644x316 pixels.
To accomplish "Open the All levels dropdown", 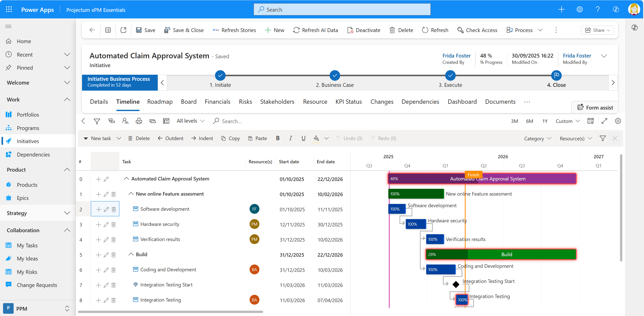I will pyautogui.click(x=190, y=121).
